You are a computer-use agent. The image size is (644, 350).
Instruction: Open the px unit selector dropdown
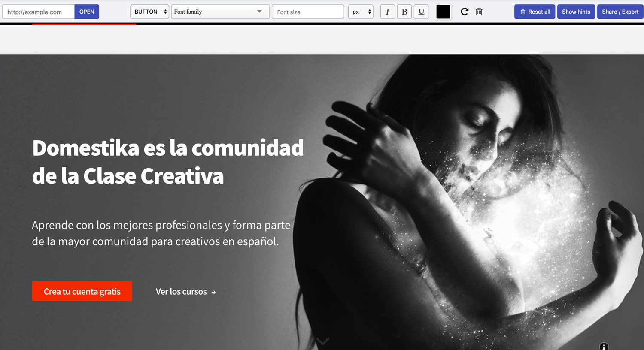point(361,12)
